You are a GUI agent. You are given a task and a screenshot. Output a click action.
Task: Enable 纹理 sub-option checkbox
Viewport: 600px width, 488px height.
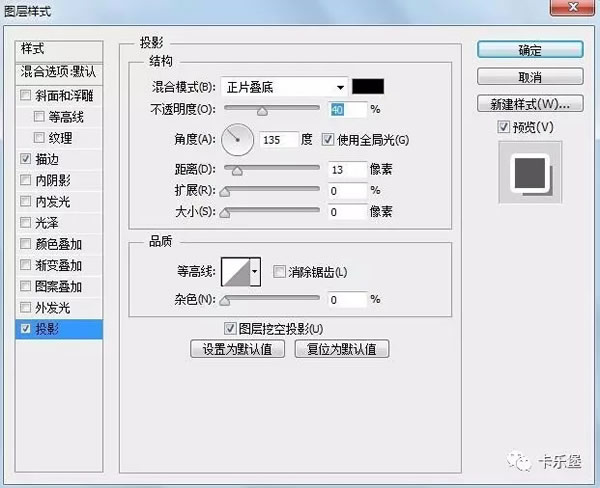39,137
